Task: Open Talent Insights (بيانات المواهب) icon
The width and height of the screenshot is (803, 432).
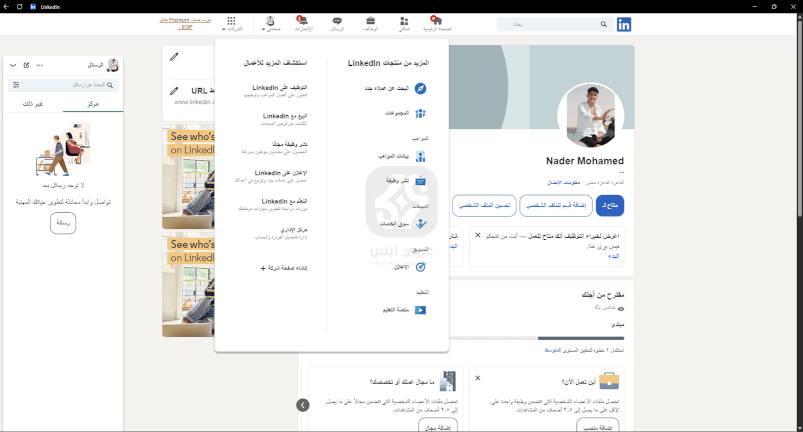Action: [420, 156]
